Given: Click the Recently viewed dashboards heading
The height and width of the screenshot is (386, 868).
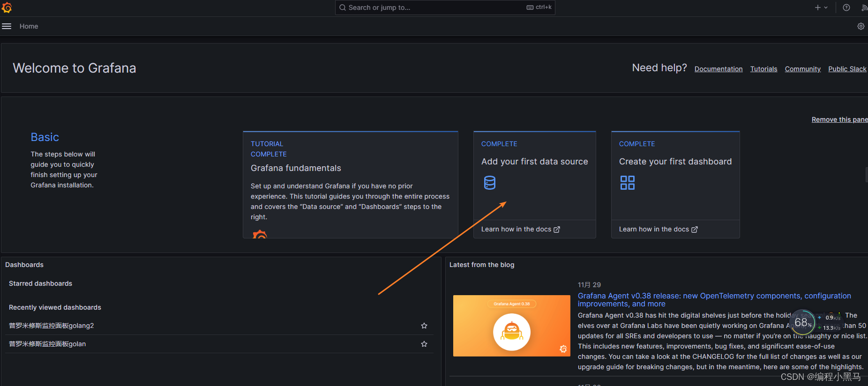Looking at the screenshot, I should point(55,307).
